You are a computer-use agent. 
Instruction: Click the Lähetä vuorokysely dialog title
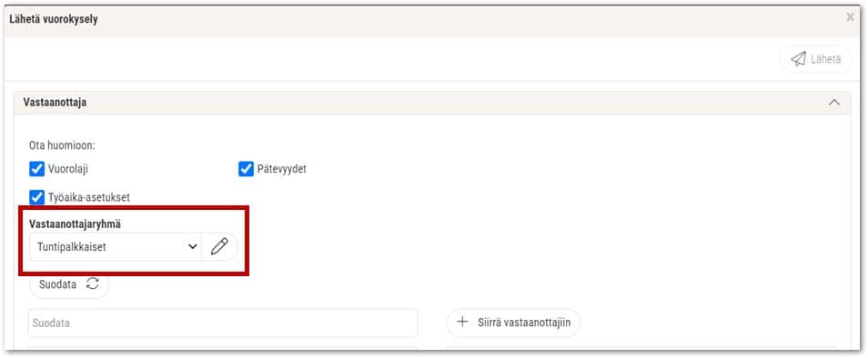(54, 19)
